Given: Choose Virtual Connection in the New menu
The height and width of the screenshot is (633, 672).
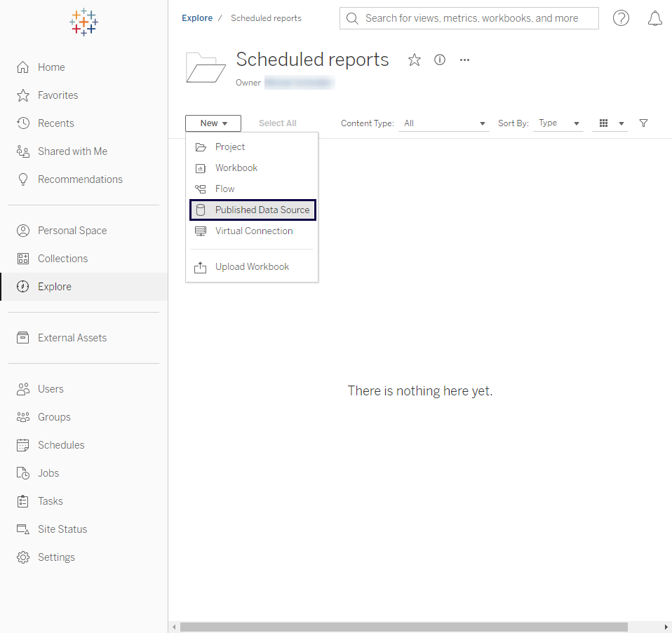Looking at the screenshot, I should point(253,231).
